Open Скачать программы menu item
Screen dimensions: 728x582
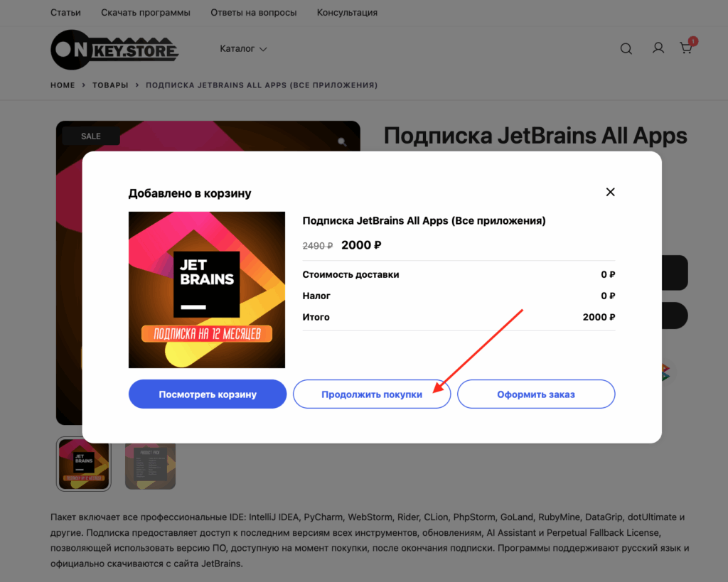pos(146,13)
